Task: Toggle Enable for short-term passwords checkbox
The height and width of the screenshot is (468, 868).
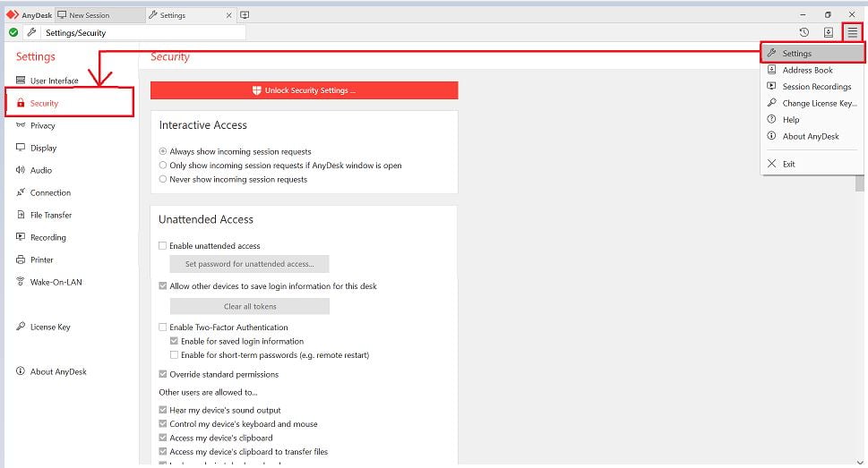Action: 174,354
